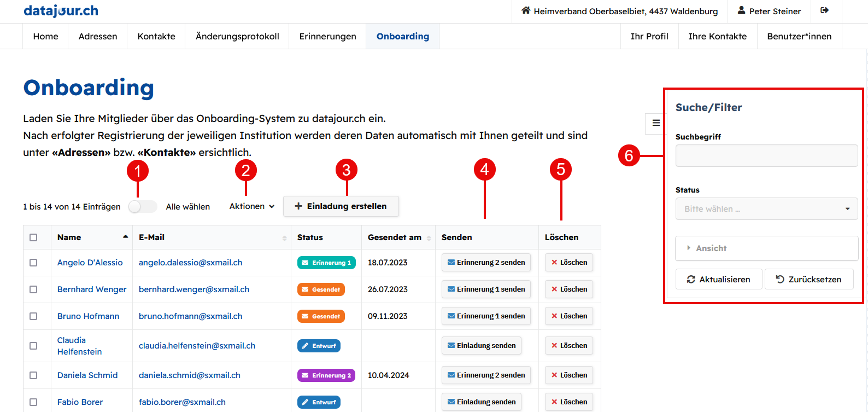Image resolution: width=868 pixels, height=412 pixels.
Task: Check the box for Claudia Helfenstein
Action: coord(33,346)
